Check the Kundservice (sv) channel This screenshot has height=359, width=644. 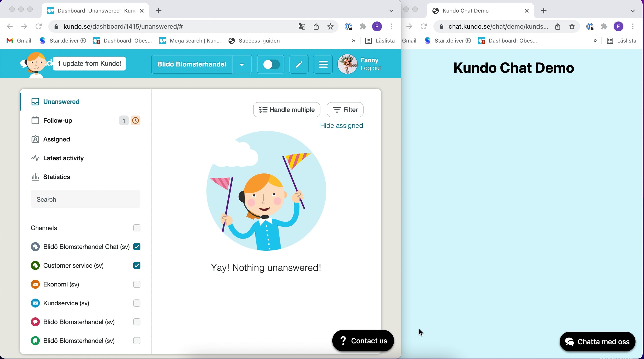(x=137, y=303)
